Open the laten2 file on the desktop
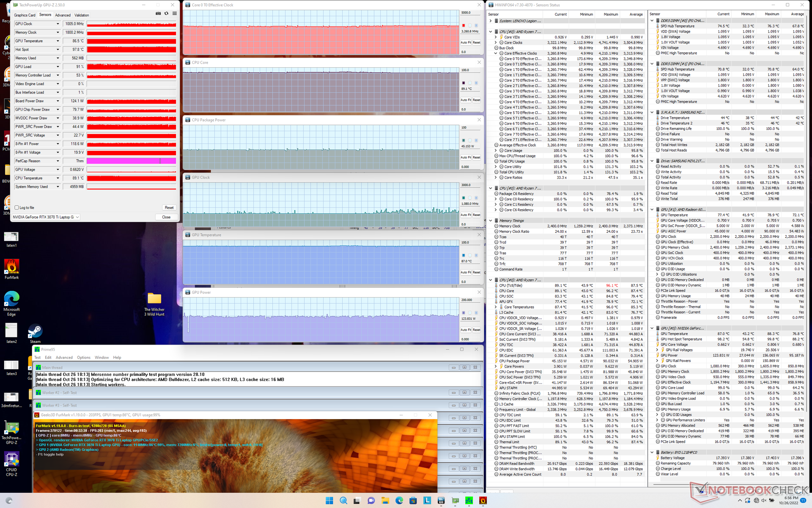The image size is (812, 508). 11,334
